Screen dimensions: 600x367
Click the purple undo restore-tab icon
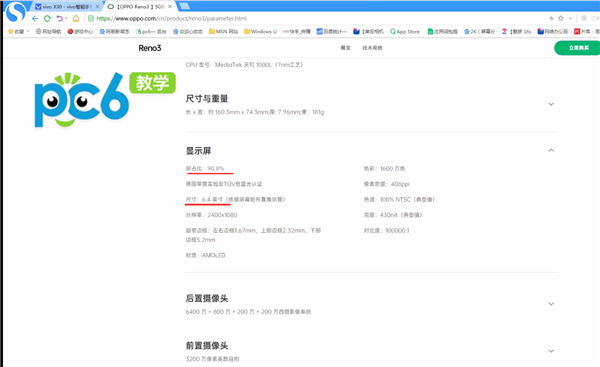pyautogui.click(x=59, y=18)
